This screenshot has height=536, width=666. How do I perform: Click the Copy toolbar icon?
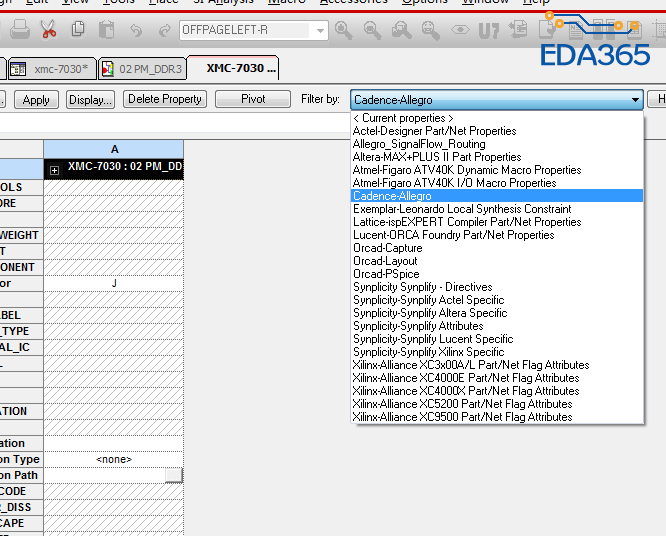(x=78, y=29)
